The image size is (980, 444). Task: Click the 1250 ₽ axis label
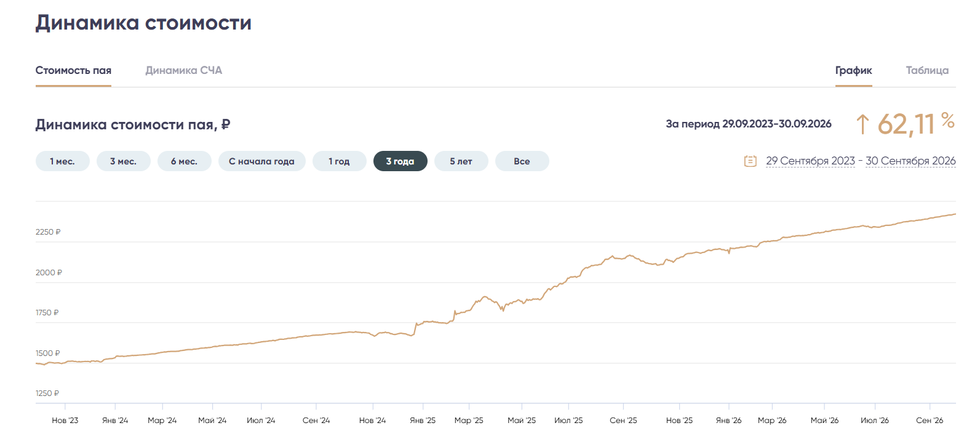coord(47,394)
